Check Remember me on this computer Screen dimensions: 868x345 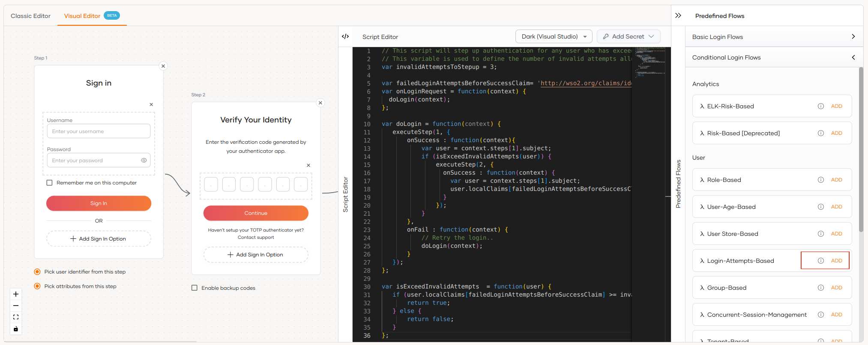click(x=49, y=183)
